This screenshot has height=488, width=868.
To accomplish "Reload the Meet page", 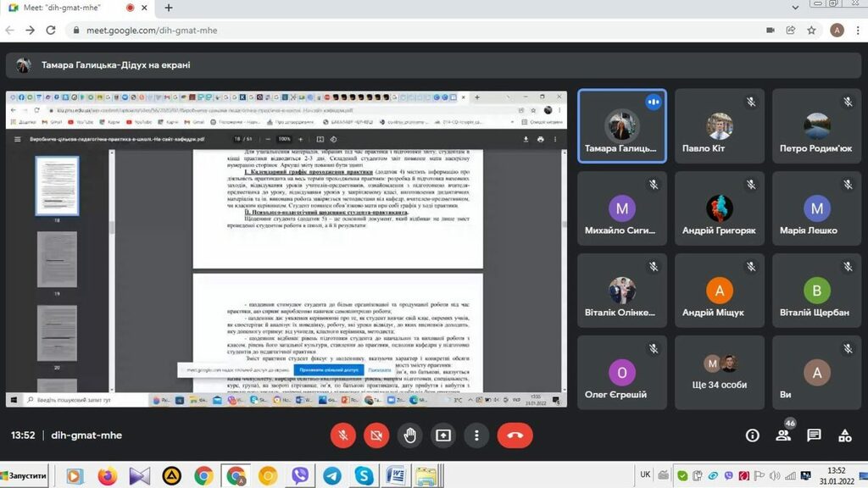I will (x=51, y=30).
